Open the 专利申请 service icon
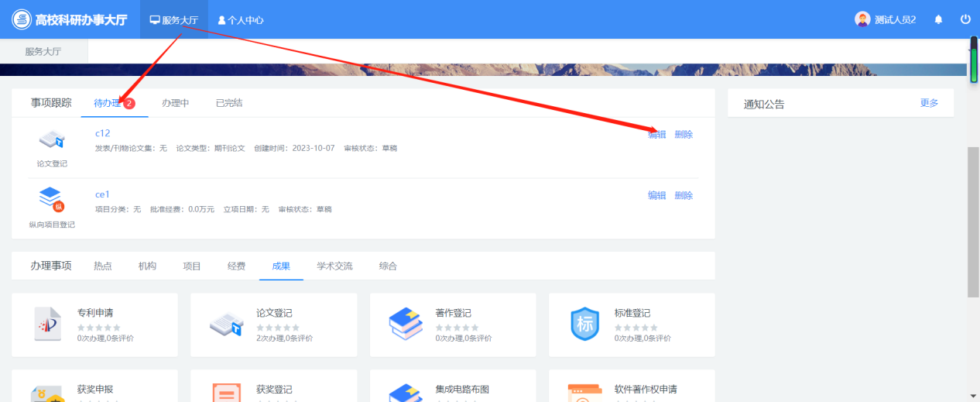Viewport: 980px width, 402px height. click(47, 324)
